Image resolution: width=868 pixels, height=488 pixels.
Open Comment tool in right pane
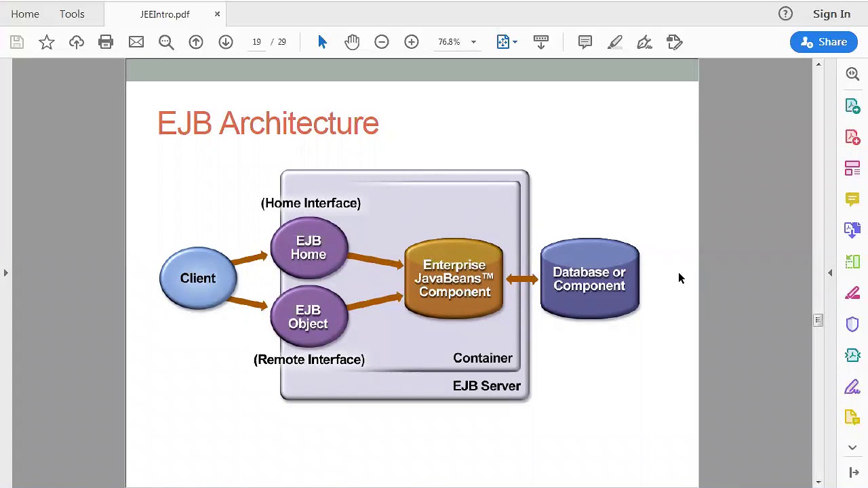pos(852,199)
